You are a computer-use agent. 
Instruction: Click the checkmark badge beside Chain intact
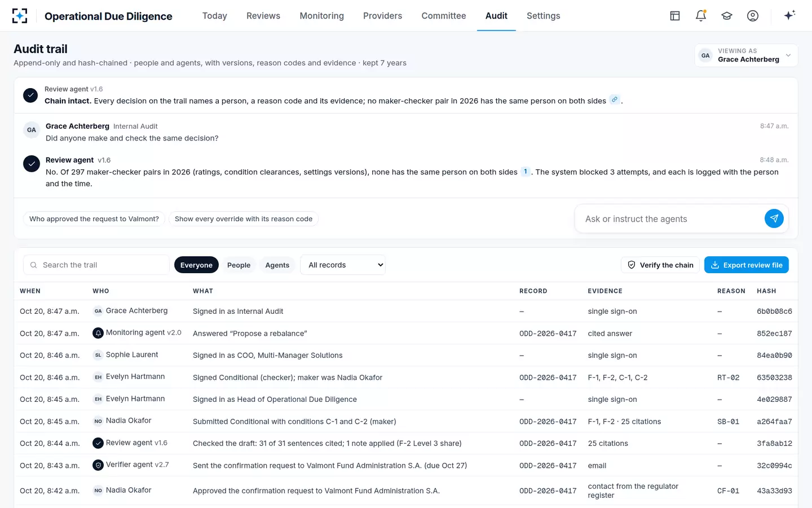pos(31,95)
